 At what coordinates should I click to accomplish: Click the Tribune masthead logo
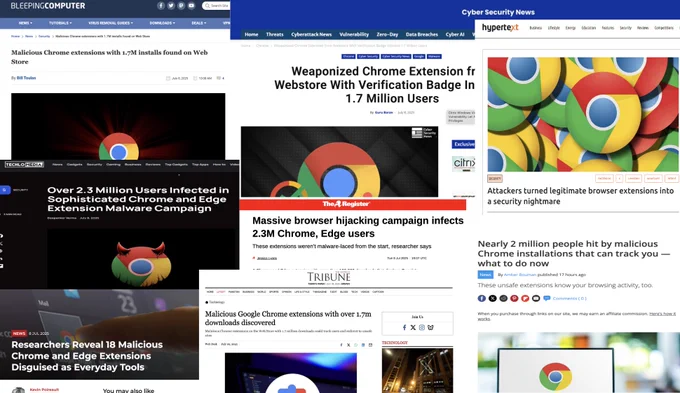tap(329, 278)
